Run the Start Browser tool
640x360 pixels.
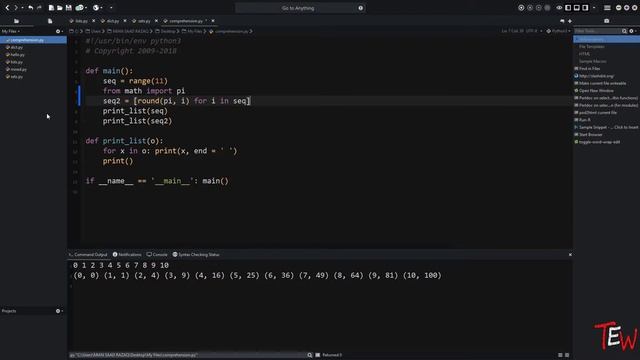(589, 134)
